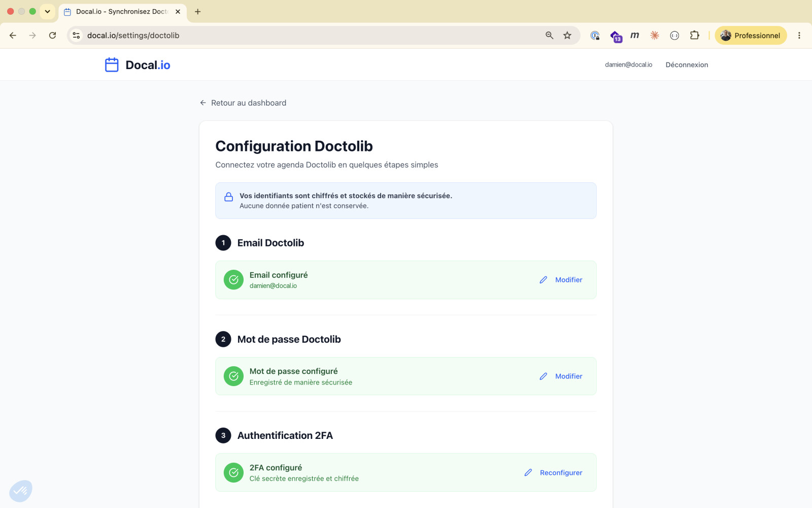Click Reconfigurer for Authentification 2FA
The height and width of the screenshot is (508, 812).
[x=561, y=472]
